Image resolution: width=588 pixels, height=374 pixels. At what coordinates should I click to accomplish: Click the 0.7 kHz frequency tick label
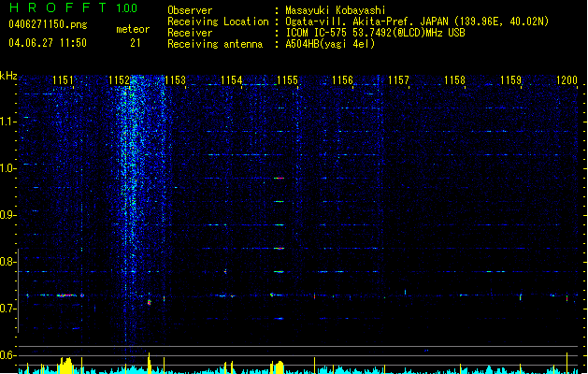(x=7, y=309)
